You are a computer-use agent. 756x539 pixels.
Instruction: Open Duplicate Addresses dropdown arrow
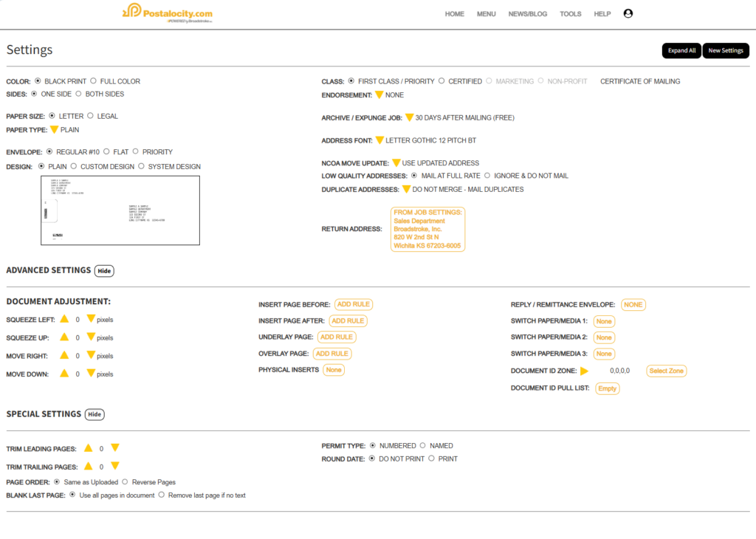pyautogui.click(x=406, y=189)
